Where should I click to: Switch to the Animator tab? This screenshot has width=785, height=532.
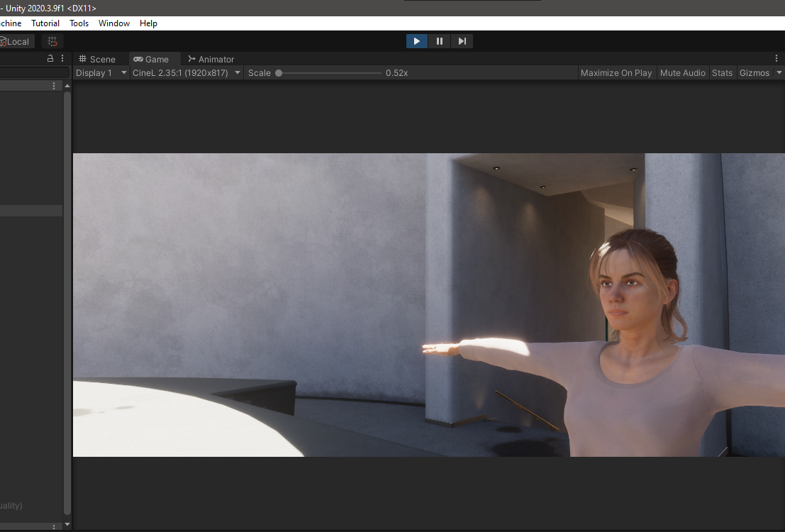click(x=211, y=60)
